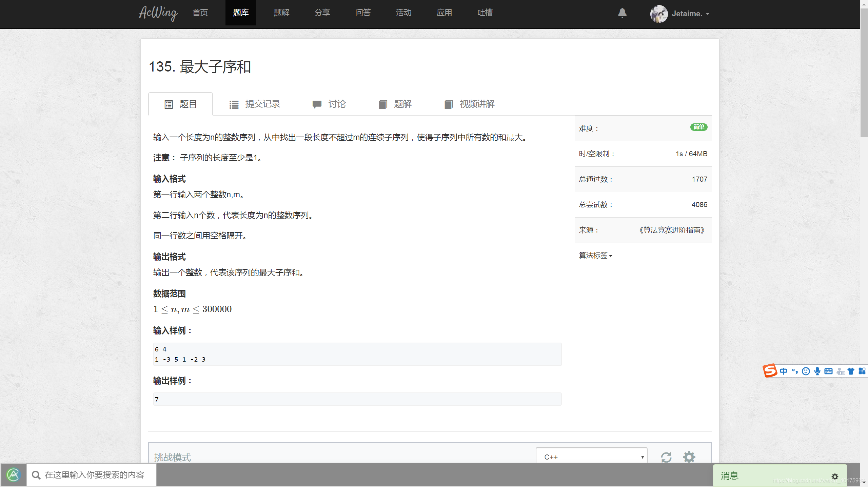Toggle full/half-width punctuation mode
The height and width of the screenshot is (487, 868).
click(x=794, y=371)
